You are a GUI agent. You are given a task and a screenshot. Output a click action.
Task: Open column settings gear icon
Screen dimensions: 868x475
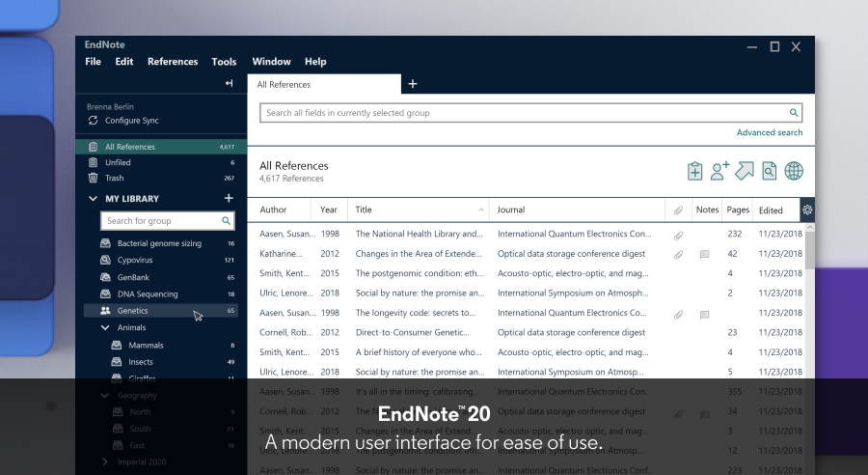click(807, 210)
